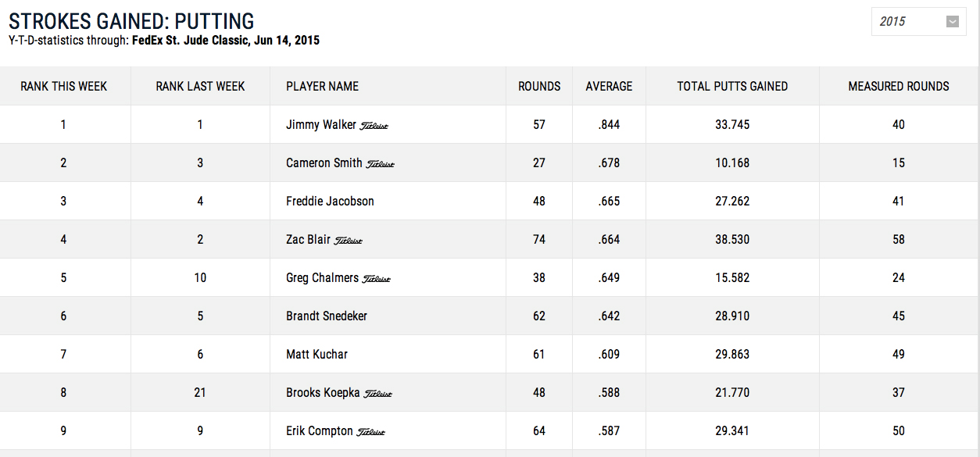Image resolution: width=980 pixels, height=457 pixels.
Task: Click Titleist logo next to Brooks Koepka
Action: (x=378, y=394)
